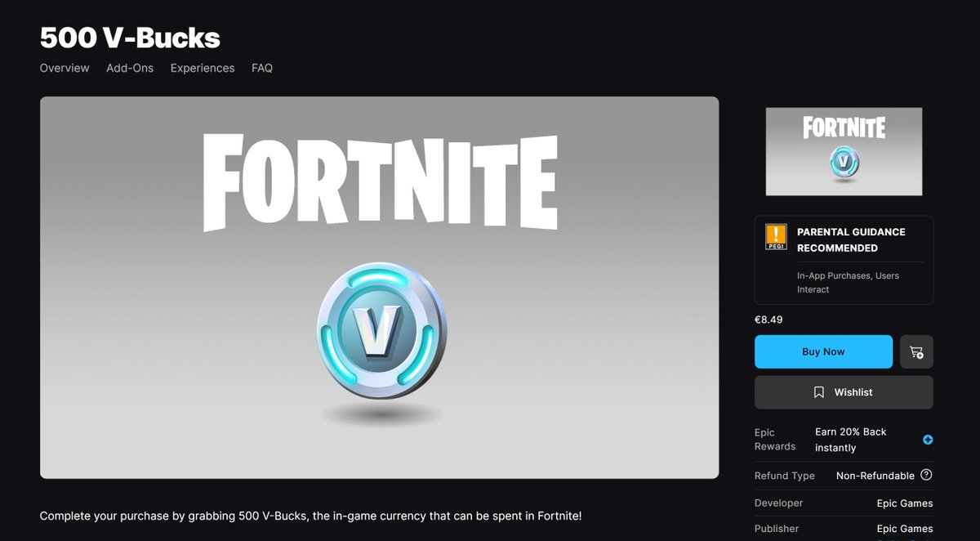Switch to the Add-Ons tab
The width and height of the screenshot is (980, 541).
click(x=130, y=69)
